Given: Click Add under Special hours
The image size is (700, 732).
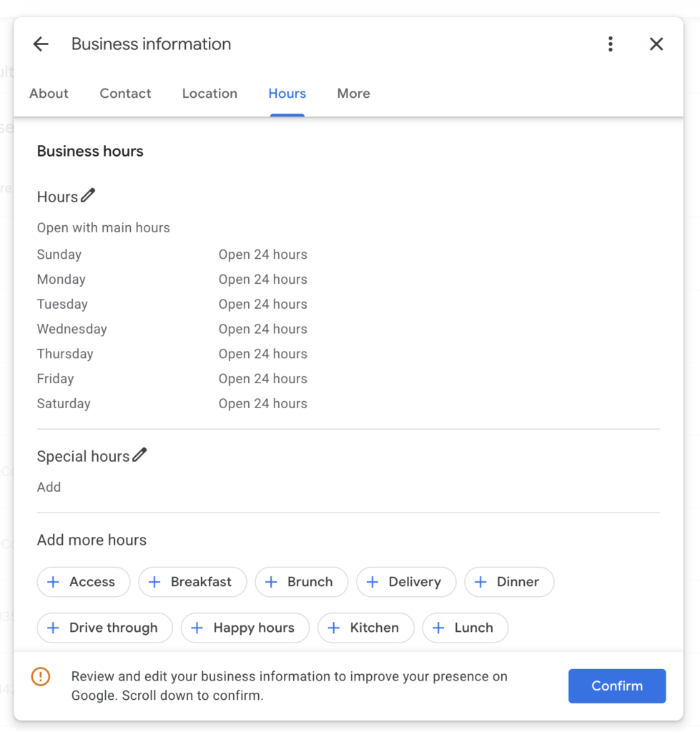Looking at the screenshot, I should click(x=49, y=487).
